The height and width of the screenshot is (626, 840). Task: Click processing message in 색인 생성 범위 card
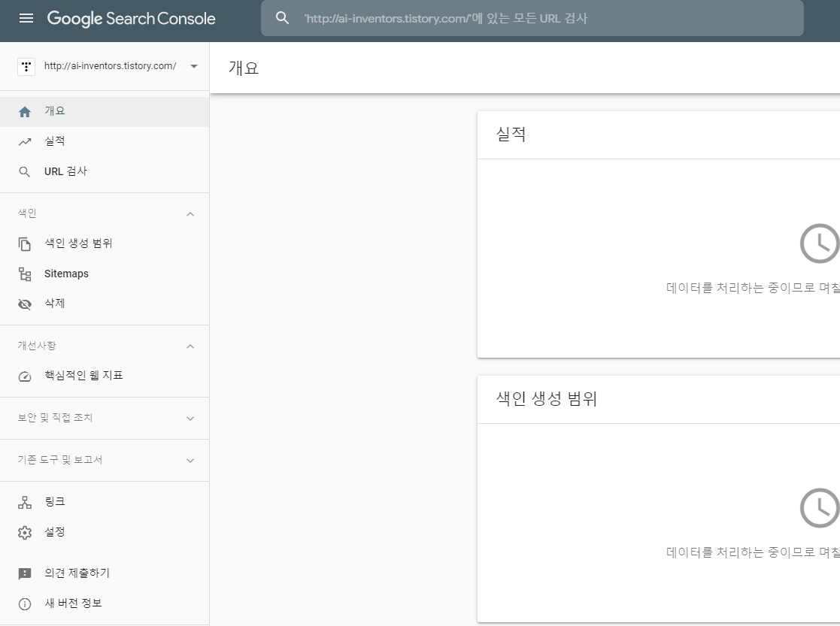[753, 552]
